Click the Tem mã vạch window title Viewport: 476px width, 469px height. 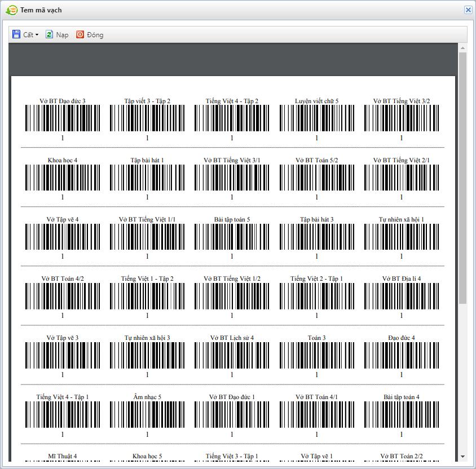[41, 10]
